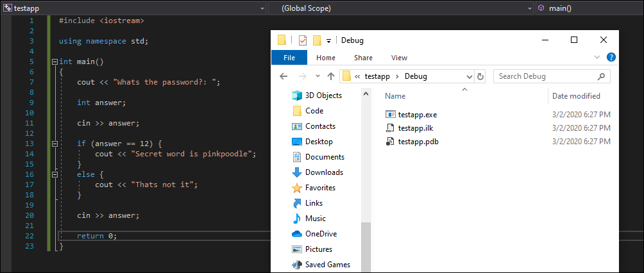
Task: Click the return 0; statement
Action: tap(97, 236)
